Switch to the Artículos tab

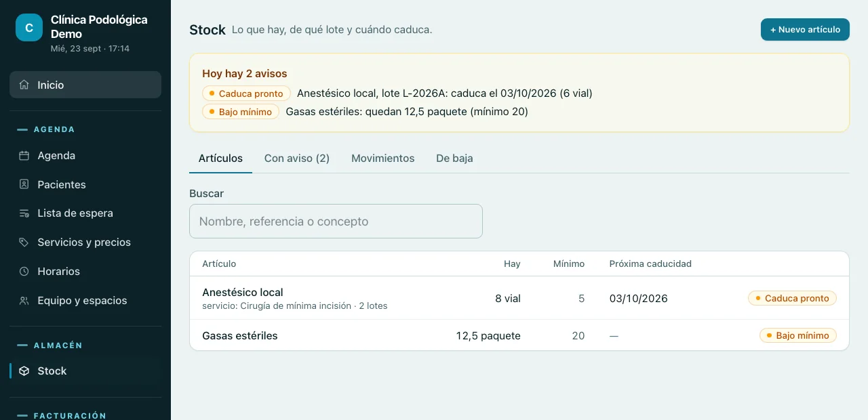pyautogui.click(x=220, y=159)
